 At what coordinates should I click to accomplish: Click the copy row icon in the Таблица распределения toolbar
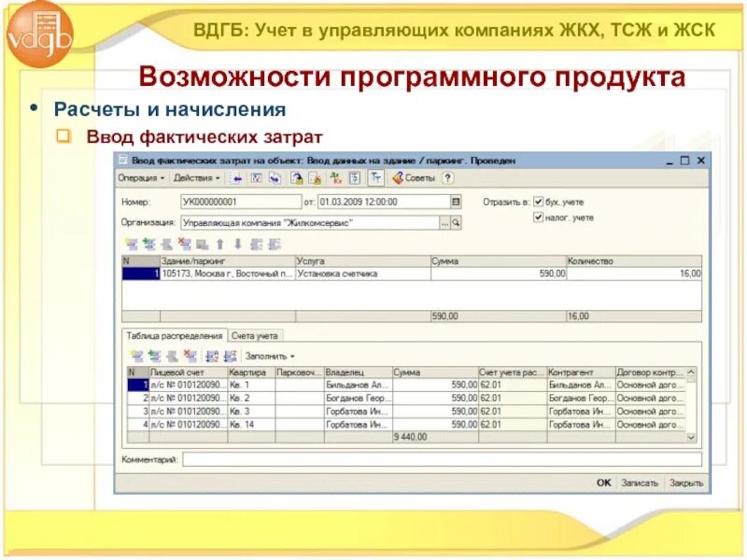[154, 356]
